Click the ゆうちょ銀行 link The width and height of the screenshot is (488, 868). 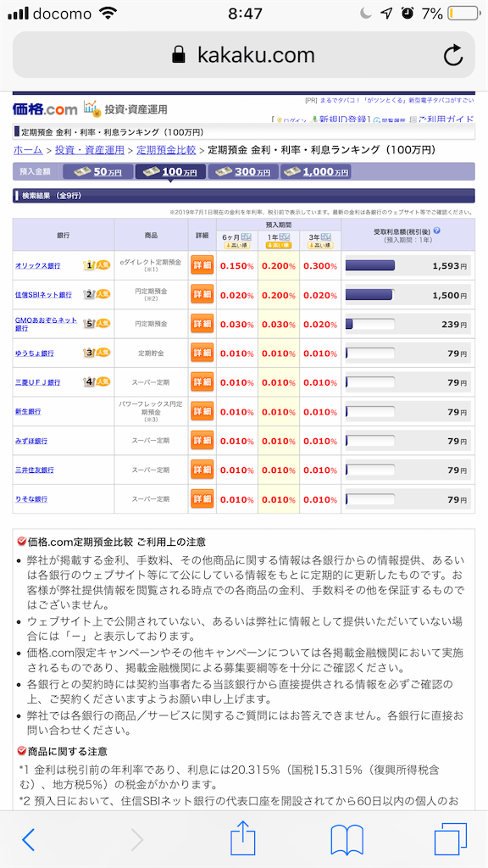click(x=34, y=353)
